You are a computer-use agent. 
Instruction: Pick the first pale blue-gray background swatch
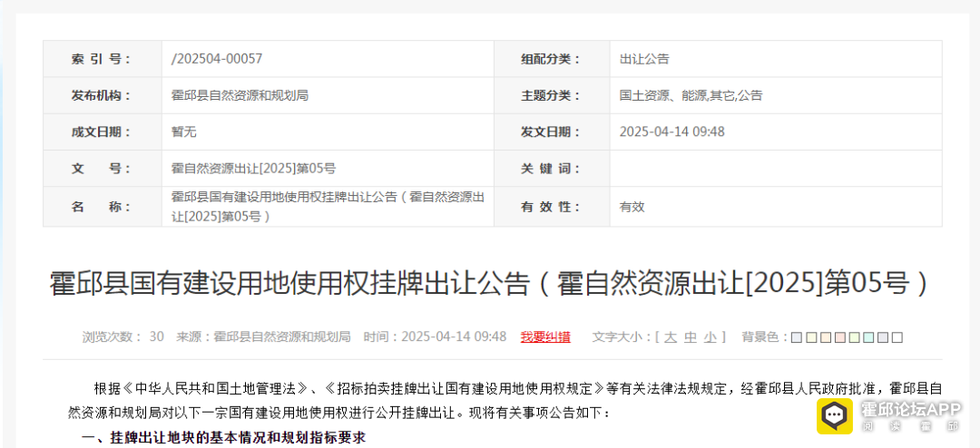pyautogui.click(x=797, y=338)
